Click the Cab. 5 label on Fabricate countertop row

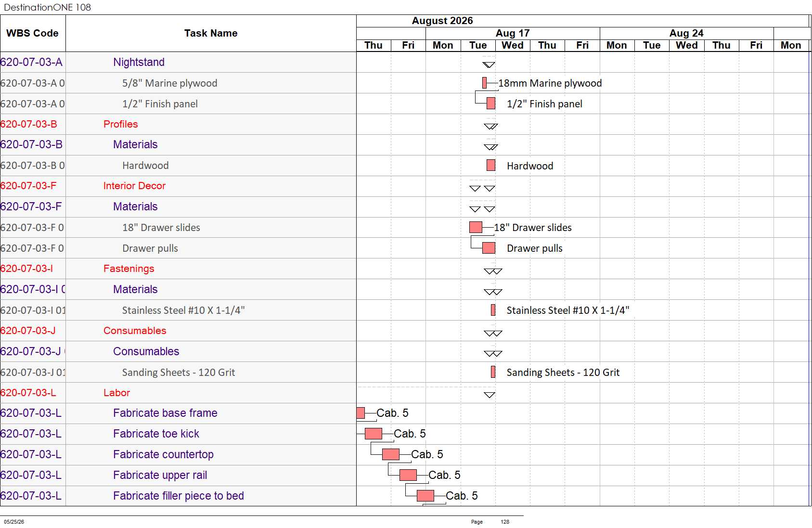(427, 454)
